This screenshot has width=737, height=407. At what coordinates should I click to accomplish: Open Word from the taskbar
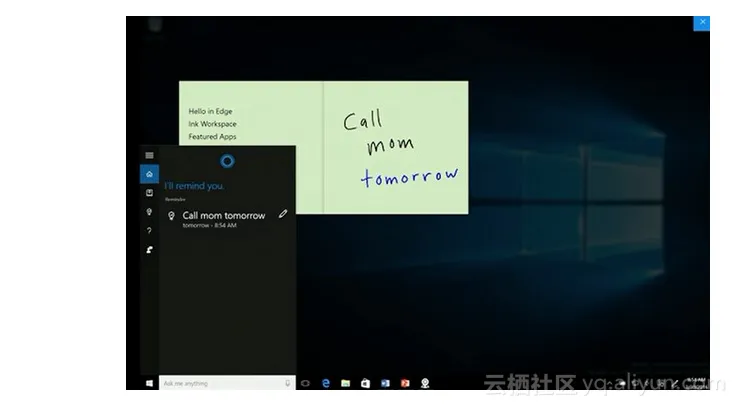click(x=385, y=383)
